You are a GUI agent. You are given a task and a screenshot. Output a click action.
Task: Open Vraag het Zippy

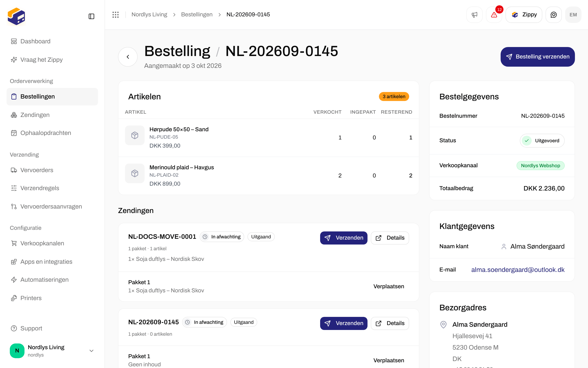(x=52, y=60)
